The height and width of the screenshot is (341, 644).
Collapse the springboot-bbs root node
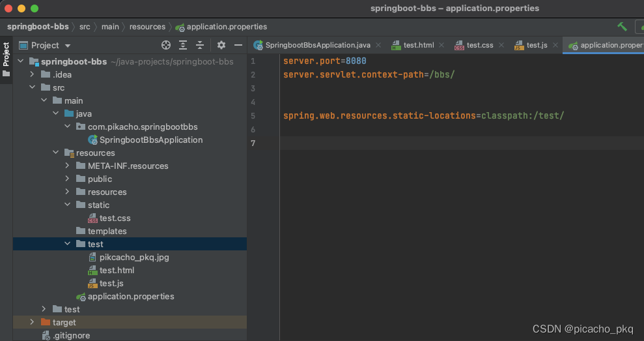pos(21,62)
